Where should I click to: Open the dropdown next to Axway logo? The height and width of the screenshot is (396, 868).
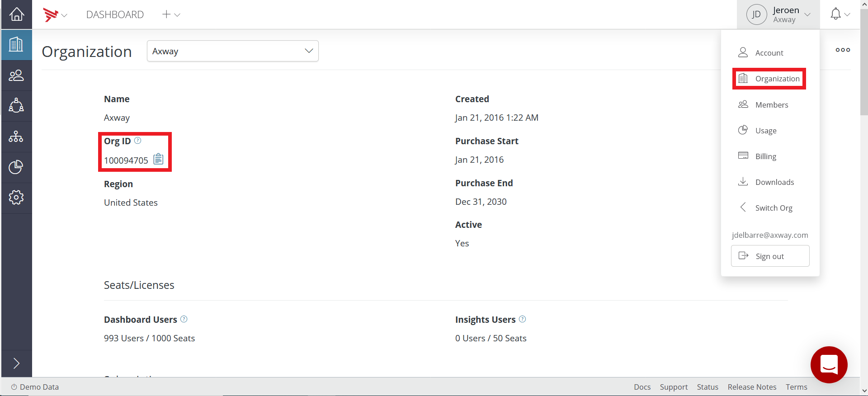(64, 15)
